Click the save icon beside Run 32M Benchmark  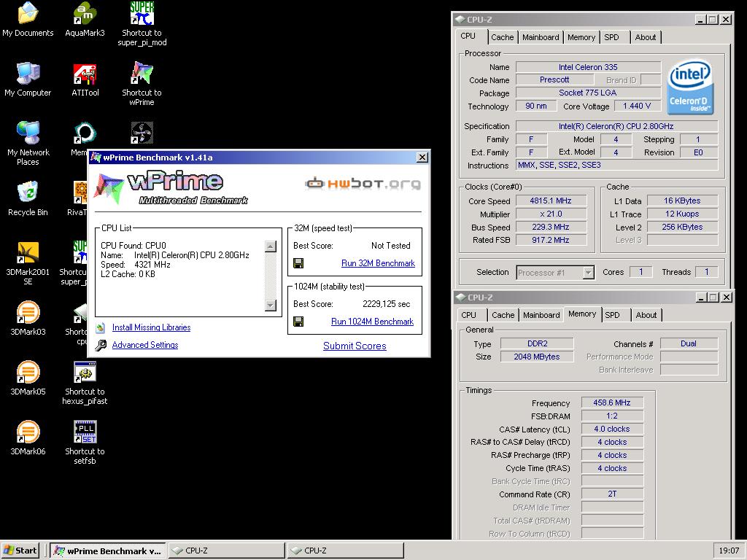[x=298, y=263]
